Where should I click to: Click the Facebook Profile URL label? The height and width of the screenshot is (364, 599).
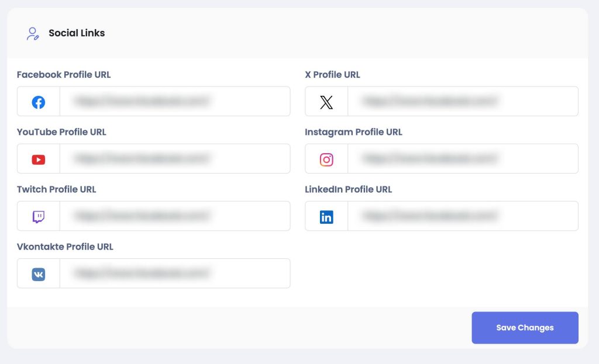click(64, 74)
